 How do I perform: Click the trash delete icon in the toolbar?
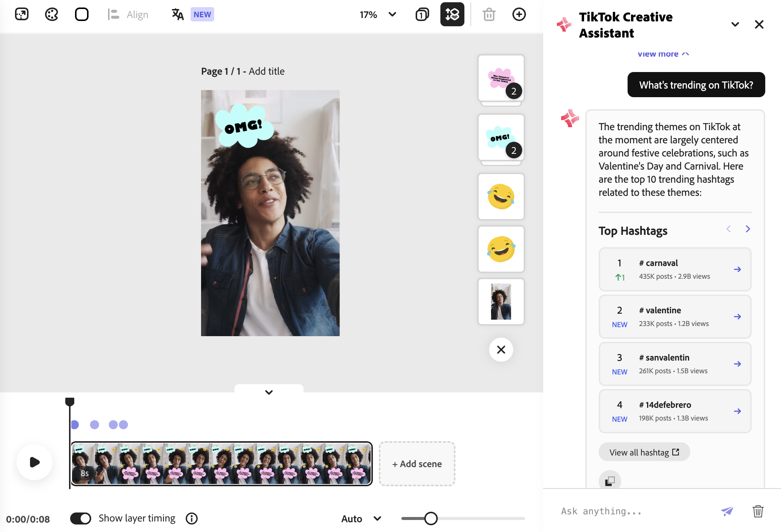[489, 15]
